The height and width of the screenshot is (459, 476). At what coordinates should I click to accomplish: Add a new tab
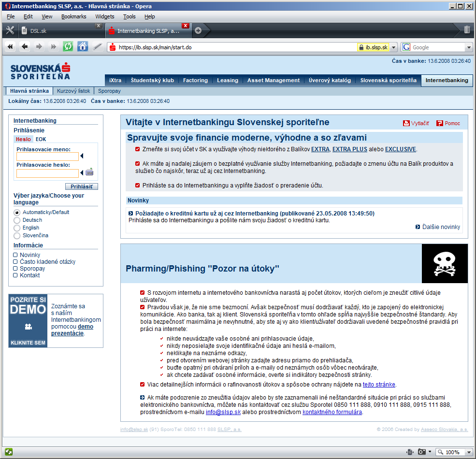click(x=198, y=30)
